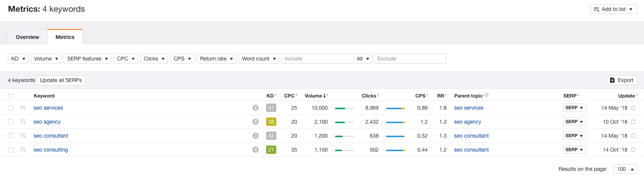
Task: Toggle the select-all keywords checkbox
Action: point(11,96)
